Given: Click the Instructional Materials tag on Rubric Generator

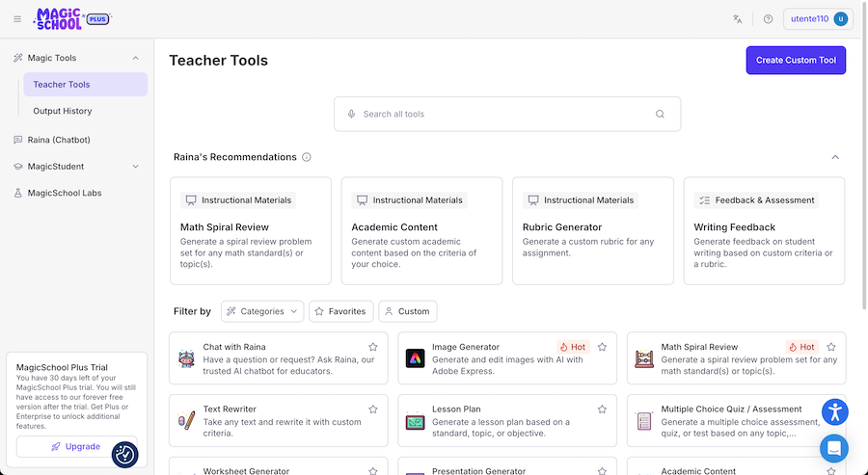Looking at the screenshot, I should pyautogui.click(x=581, y=200).
